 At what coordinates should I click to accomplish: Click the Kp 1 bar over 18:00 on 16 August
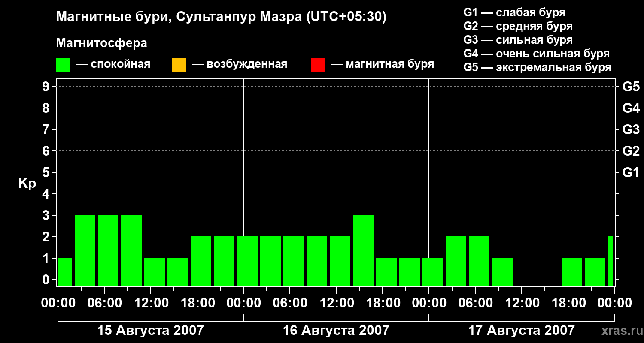386,272
